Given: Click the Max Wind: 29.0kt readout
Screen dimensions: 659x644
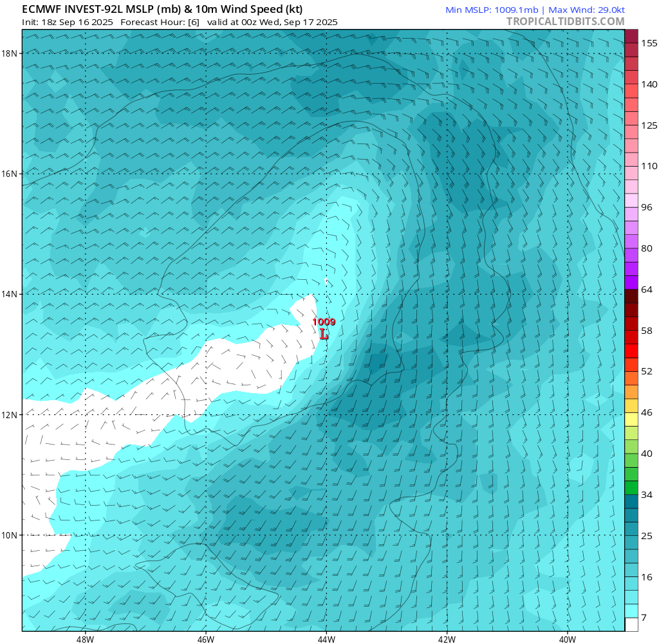Looking at the screenshot, I should pos(587,10).
